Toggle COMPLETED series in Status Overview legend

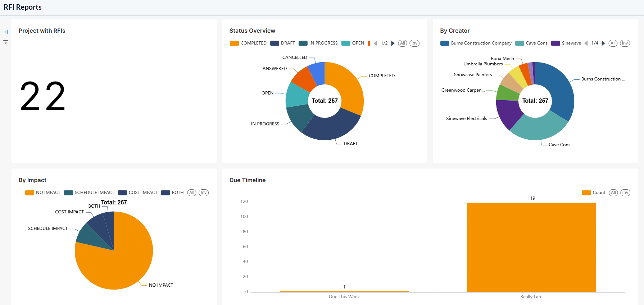[248, 43]
